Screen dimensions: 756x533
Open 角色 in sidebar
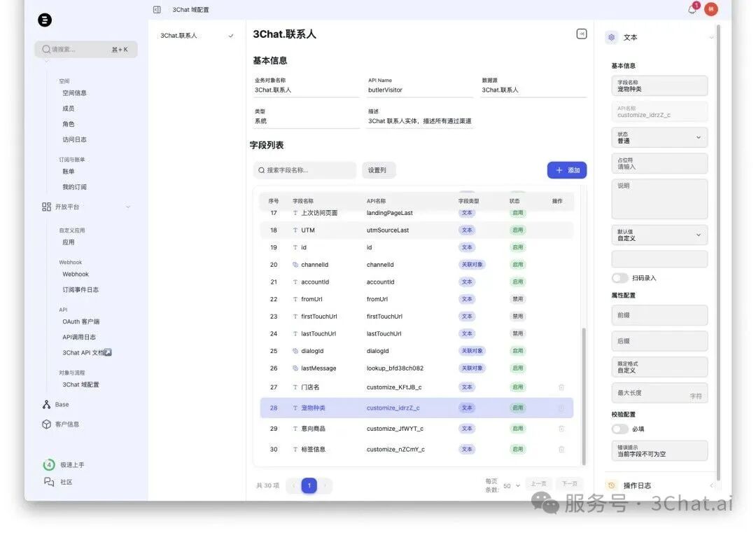[x=69, y=124]
